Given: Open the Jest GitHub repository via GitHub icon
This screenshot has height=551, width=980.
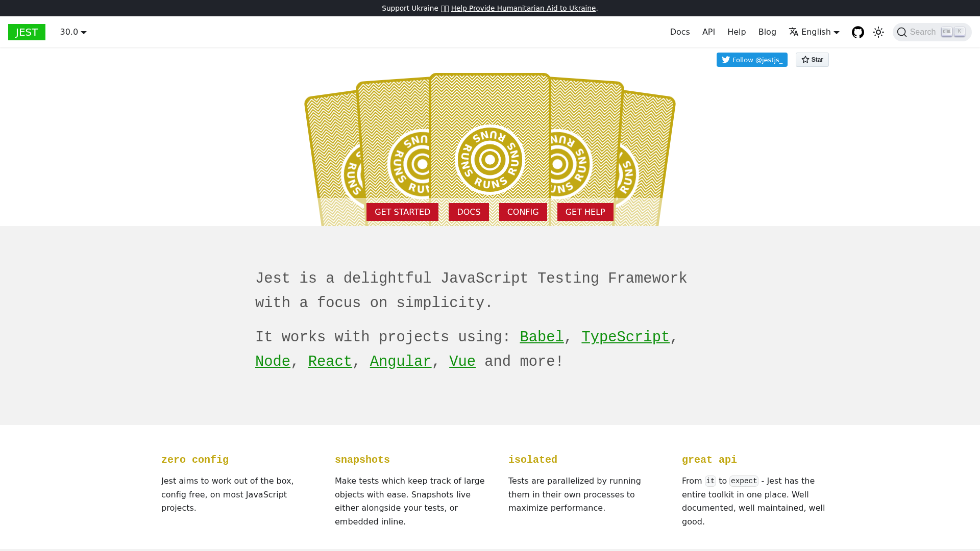Looking at the screenshot, I should 857,32.
